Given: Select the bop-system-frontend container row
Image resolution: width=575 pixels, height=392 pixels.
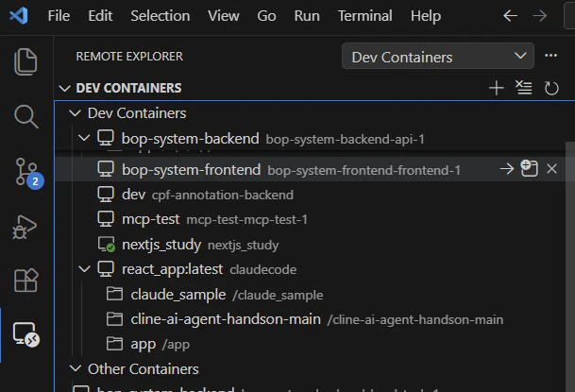Looking at the screenshot, I should pyautogui.click(x=310, y=169).
